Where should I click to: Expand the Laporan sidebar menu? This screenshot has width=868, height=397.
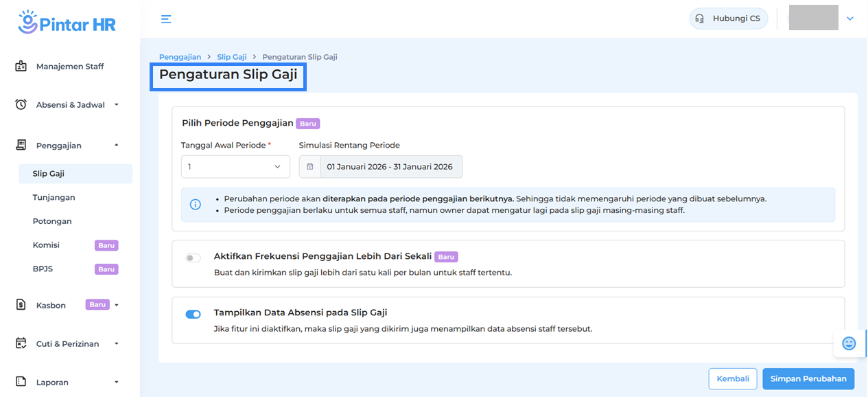point(116,382)
